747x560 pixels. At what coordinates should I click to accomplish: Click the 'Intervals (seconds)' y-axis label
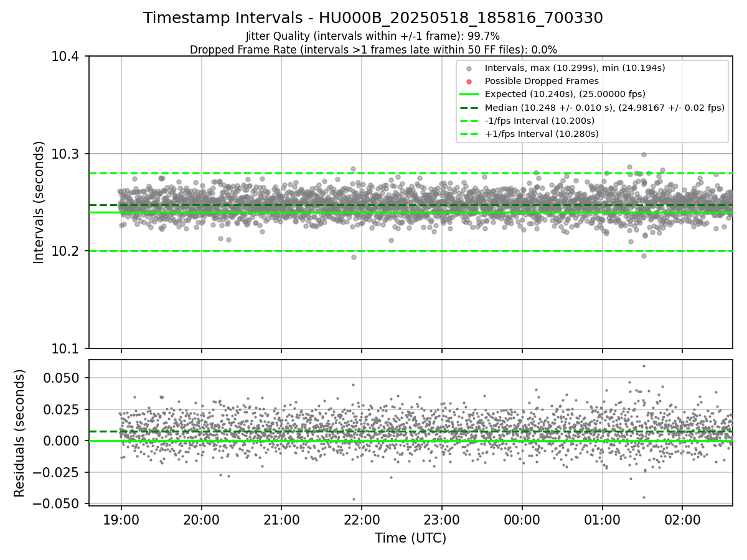39,202
